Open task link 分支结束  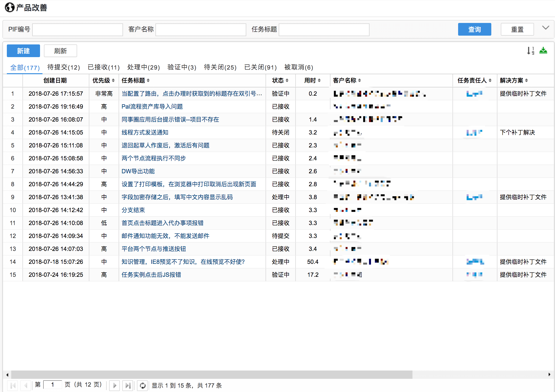point(133,210)
